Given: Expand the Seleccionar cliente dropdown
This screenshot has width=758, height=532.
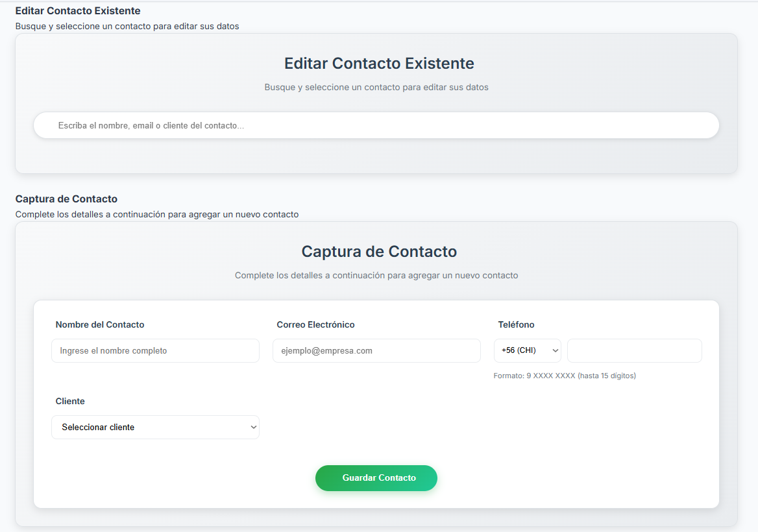Looking at the screenshot, I should click(x=154, y=428).
